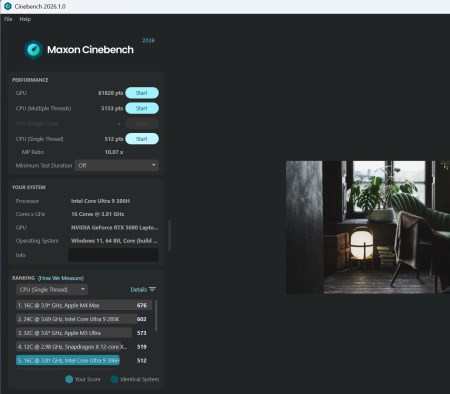450x394 pixels.
Task: Click the Cinebench title bar app icon
Action: (7, 6)
